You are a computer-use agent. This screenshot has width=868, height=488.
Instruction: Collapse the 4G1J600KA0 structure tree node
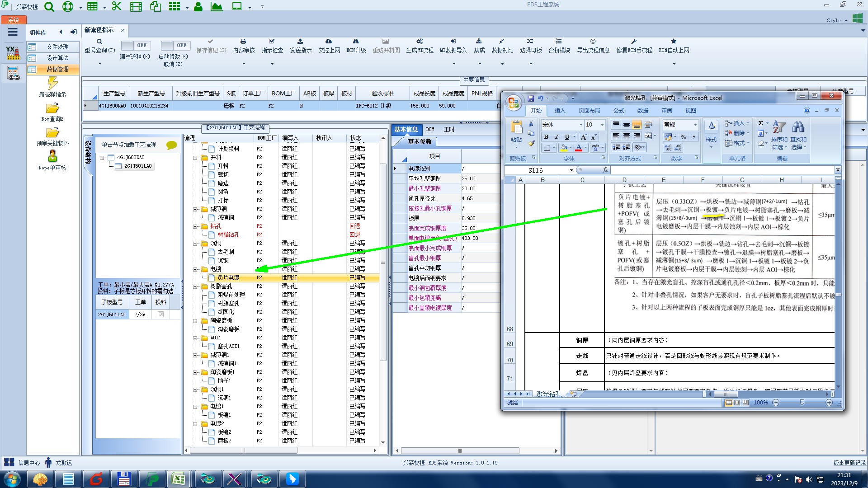[103, 158]
